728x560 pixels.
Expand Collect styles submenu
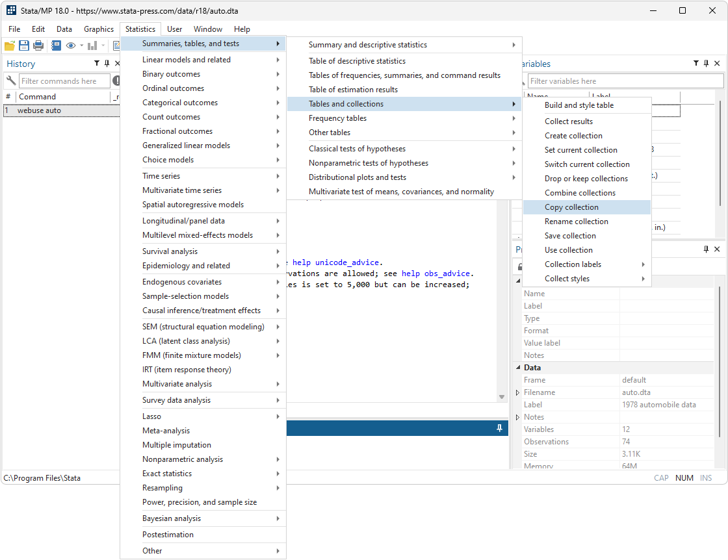click(x=587, y=279)
